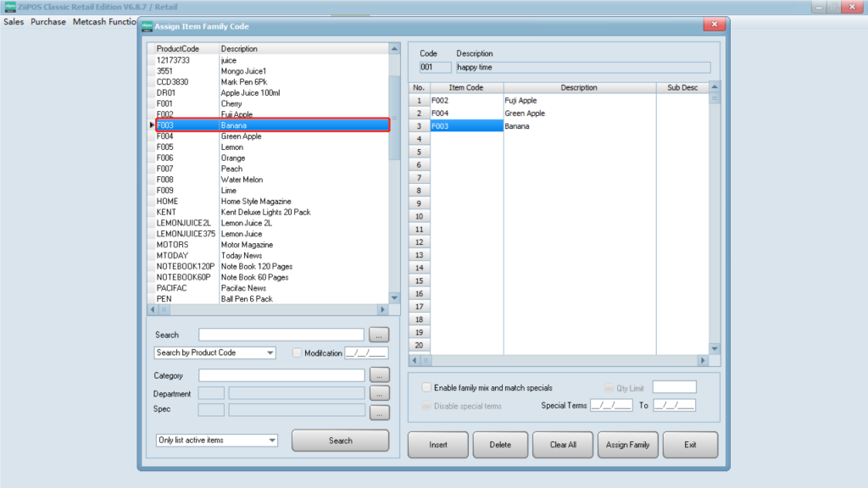
Task: Open the Search by Product Code dropdown
Action: coord(215,353)
